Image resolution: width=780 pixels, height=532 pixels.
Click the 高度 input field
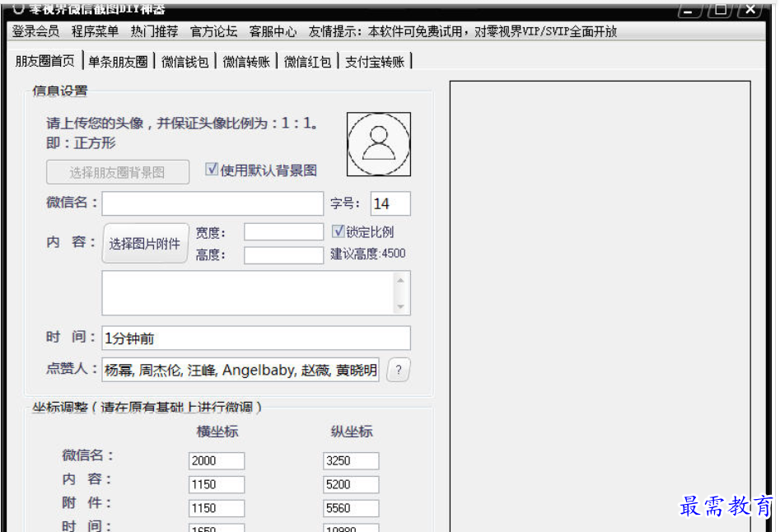[283, 255]
